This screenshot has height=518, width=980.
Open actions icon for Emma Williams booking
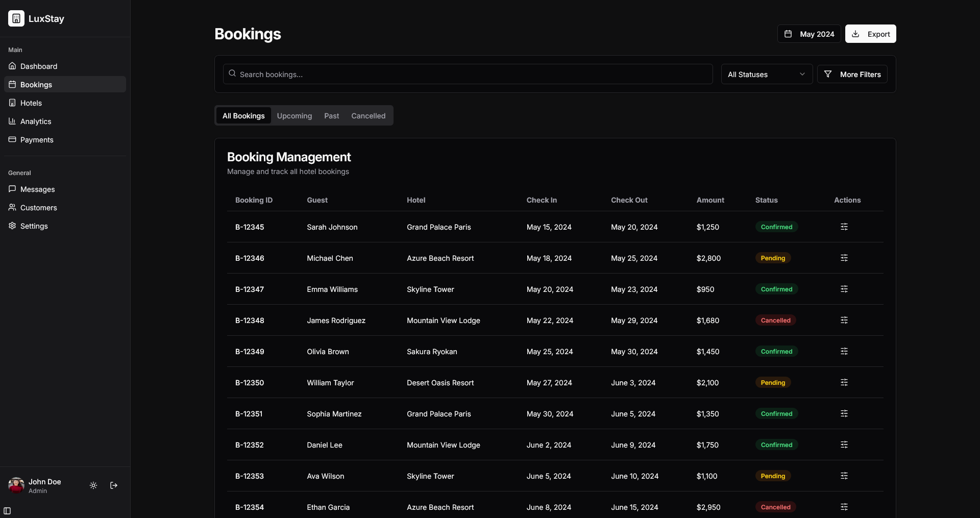click(x=844, y=289)
